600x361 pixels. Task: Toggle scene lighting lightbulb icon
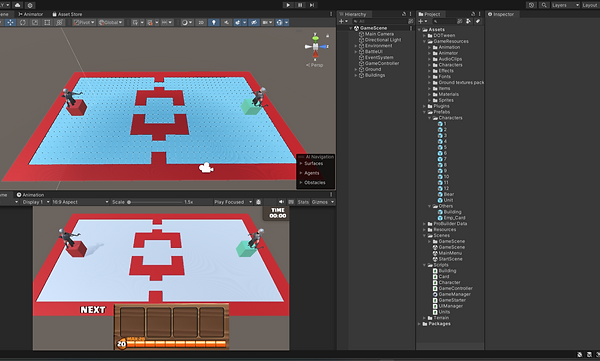[x=214, y=23]
